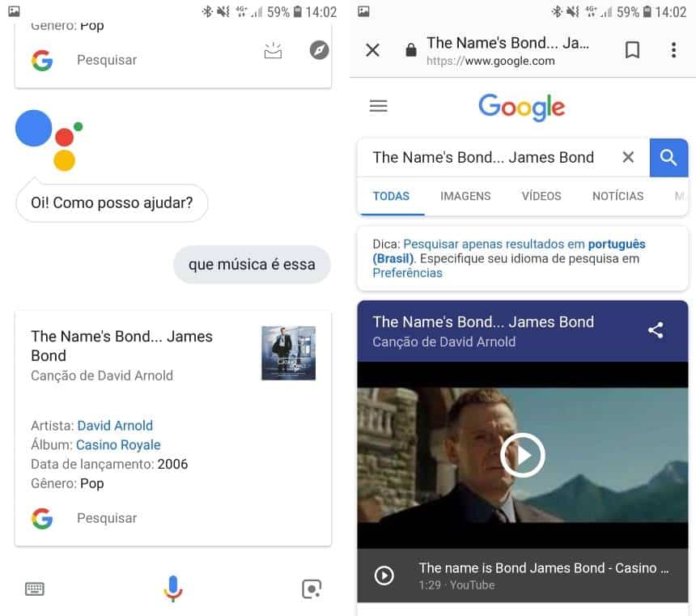Image resolution: width=696 pixels, height=616 pixels.
Task: Tap the battery indicator in the left status bar
Action: click(298, 11)
